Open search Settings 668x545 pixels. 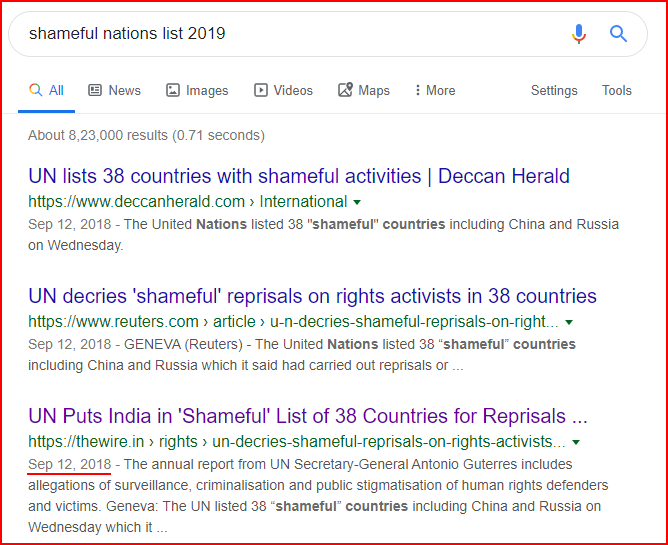[x=554, y=90]
